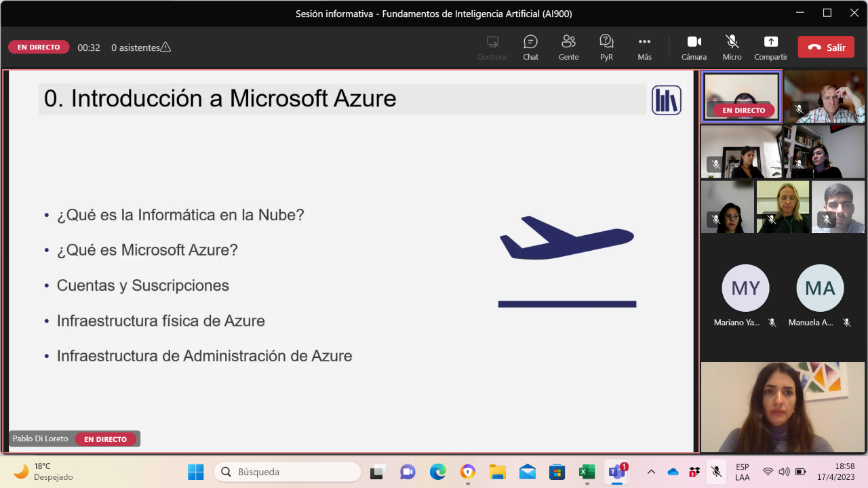
Task: Open the Más options menu
Action: 644,47
